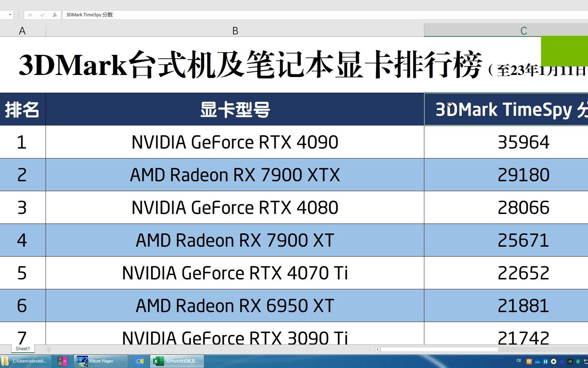The height and width of the screenshot is (368, 588).
Task: Select column A header
Action: click(22, 31)
